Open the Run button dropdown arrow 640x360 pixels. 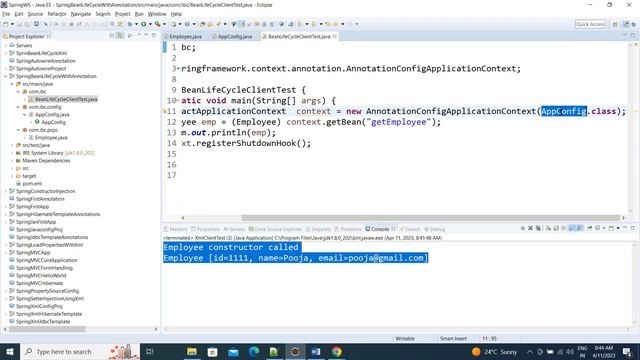150,24
